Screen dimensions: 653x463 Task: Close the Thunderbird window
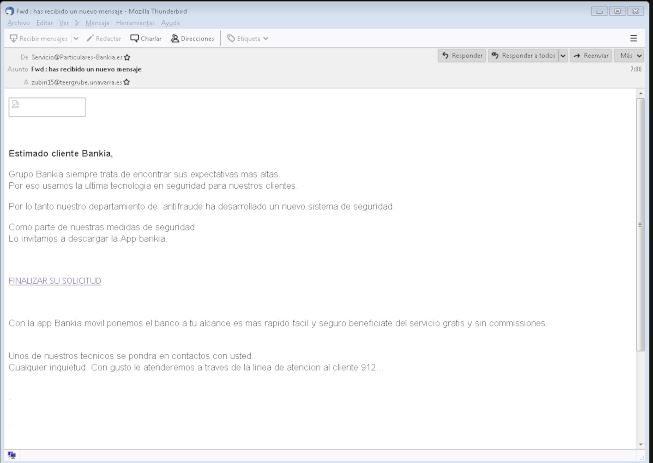pyautogui.click(x=636, y=11)
